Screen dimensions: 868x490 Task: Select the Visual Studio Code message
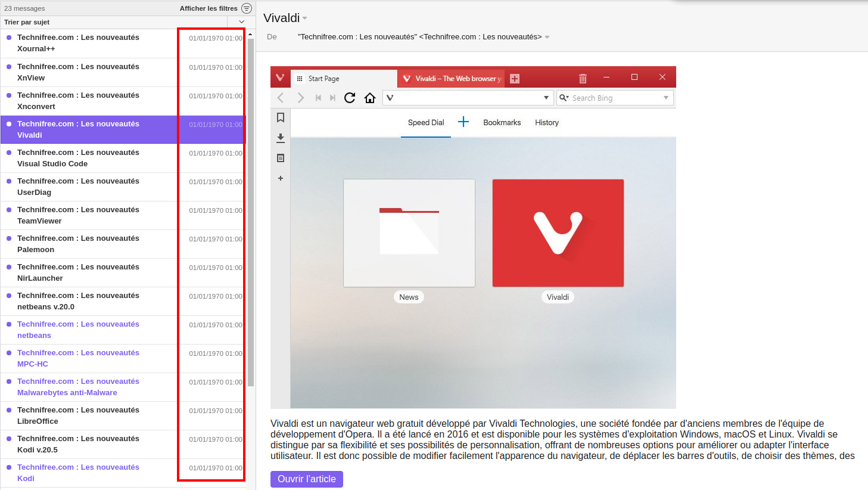coord(89,158)
